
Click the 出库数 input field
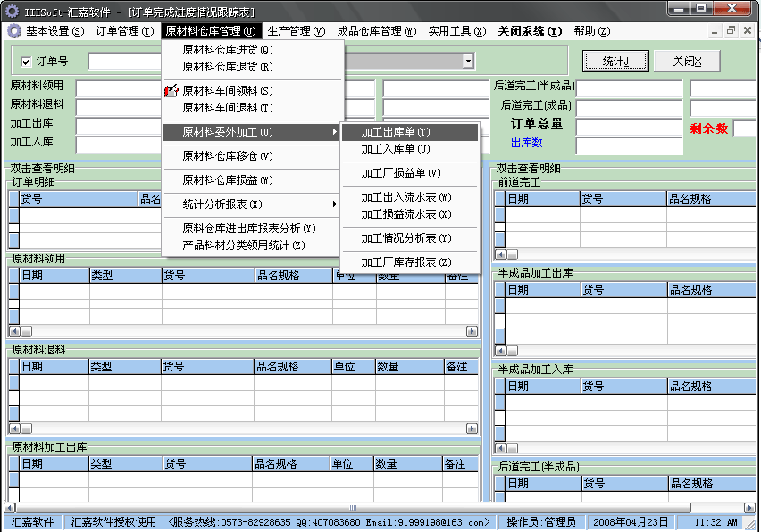629,145
